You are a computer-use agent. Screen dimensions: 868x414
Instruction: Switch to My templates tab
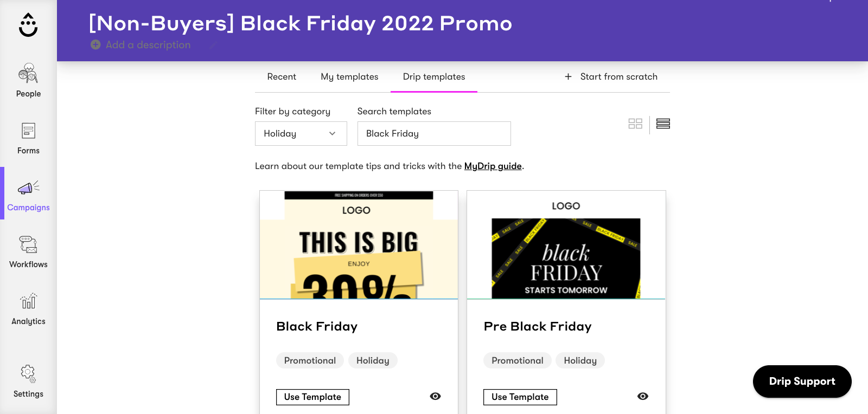349,77
